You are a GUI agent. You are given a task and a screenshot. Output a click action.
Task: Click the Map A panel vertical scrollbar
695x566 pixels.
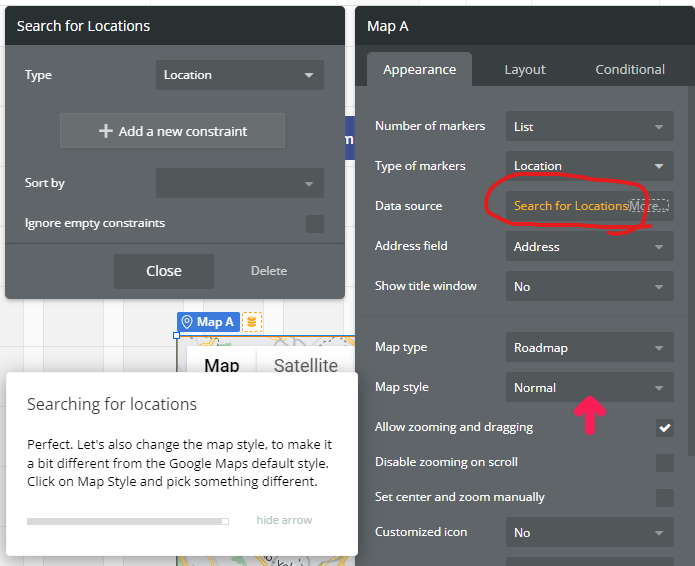(691, 271)
